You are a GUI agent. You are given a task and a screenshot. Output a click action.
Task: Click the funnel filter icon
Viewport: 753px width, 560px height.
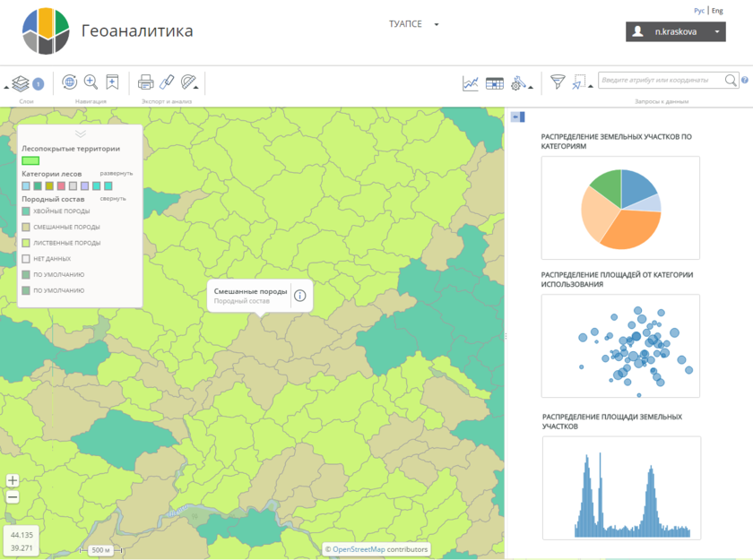pos(558,82)
